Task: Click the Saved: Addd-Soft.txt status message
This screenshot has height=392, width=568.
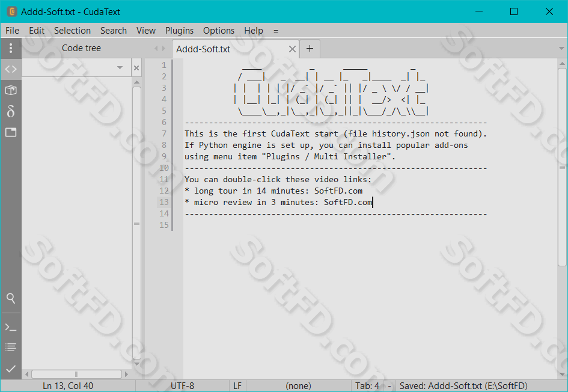Action: (x=463, y=386)
